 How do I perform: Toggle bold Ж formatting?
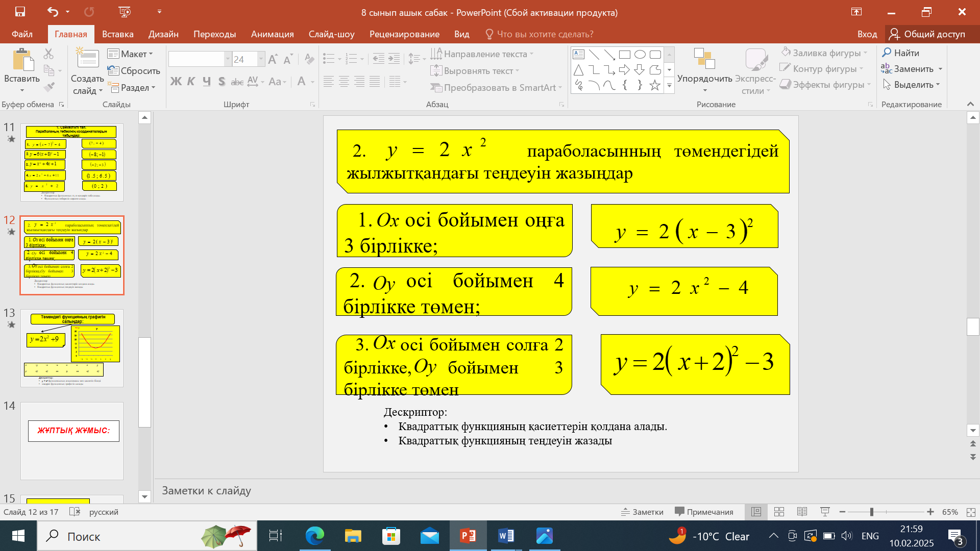tap(176, 82)
